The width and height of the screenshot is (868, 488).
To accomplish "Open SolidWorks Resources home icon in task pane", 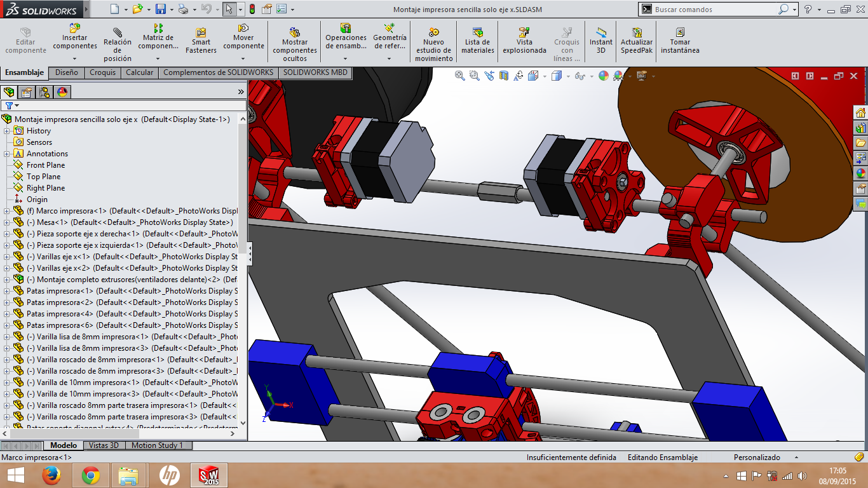I will point(861,113).
